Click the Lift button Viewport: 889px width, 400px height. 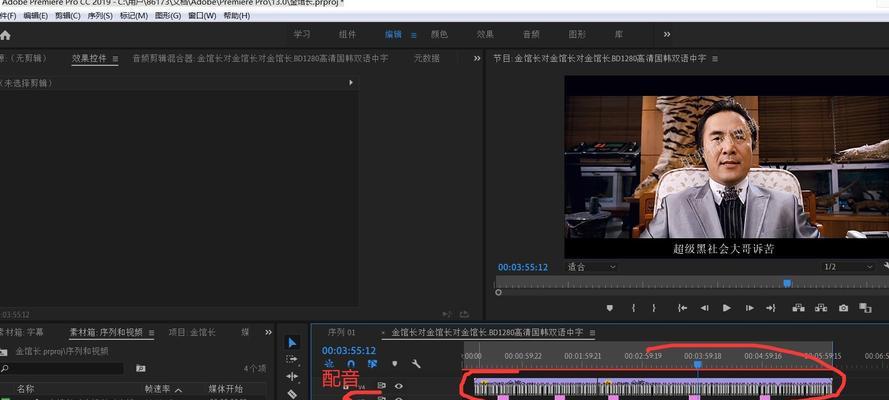[798, 308]
